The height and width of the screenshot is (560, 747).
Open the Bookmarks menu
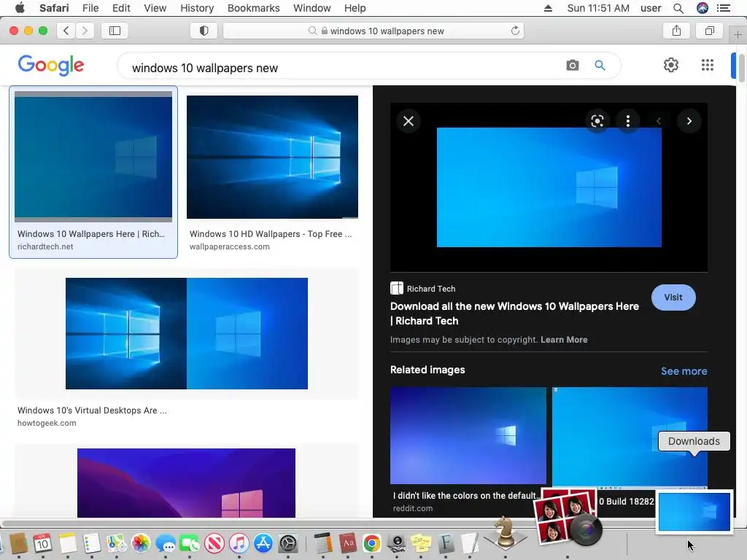click(x=253, y=8)
